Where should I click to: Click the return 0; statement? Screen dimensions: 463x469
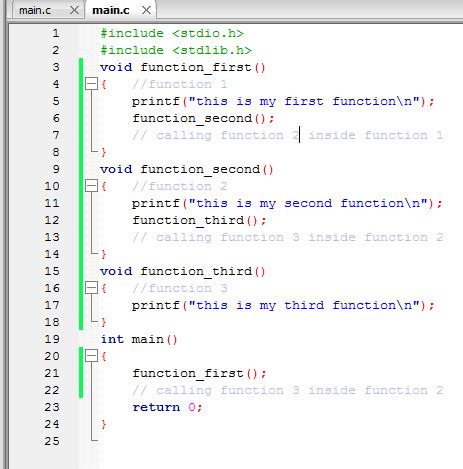[x=167, y=407]
